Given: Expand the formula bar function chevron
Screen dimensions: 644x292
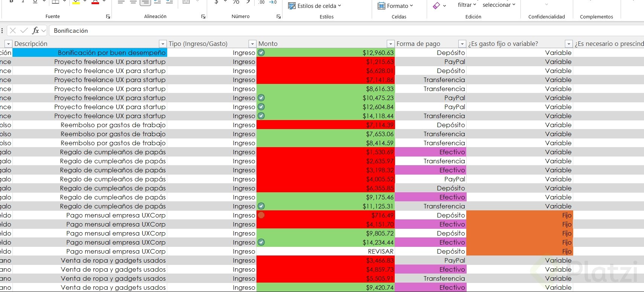Looking at the screenshot, I should [44, 30].
